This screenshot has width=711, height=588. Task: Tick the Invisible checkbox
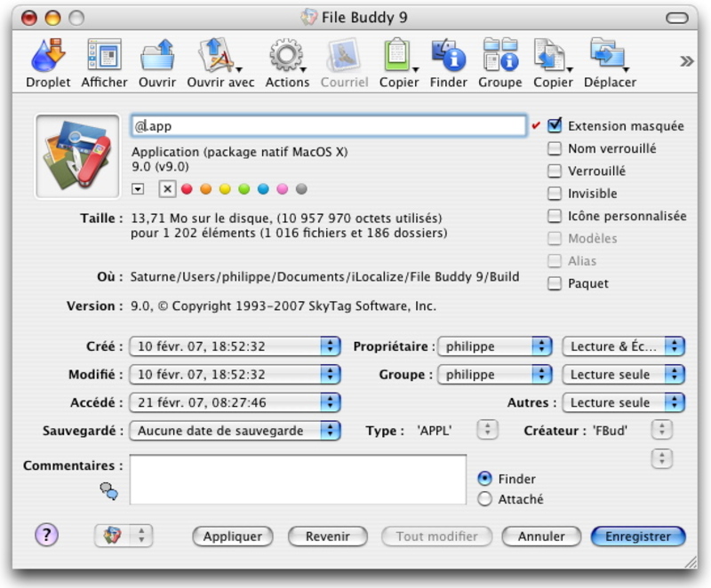[x=555, y=194]
